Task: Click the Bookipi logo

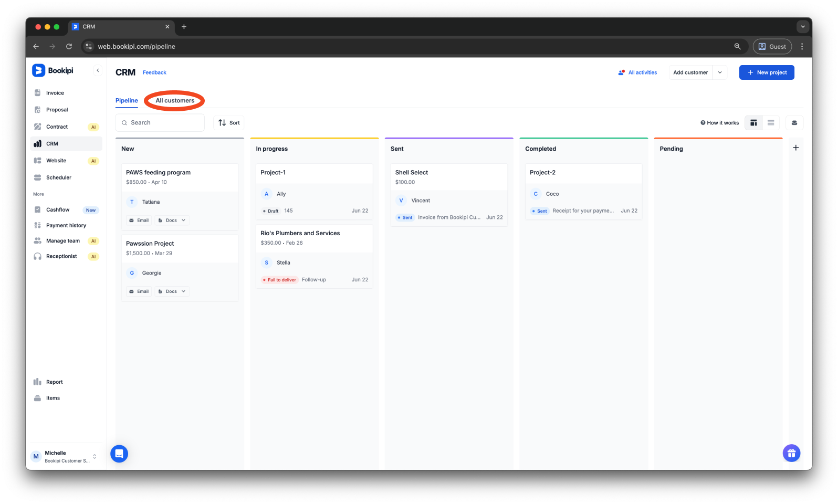Action: (x=53, y=70)
